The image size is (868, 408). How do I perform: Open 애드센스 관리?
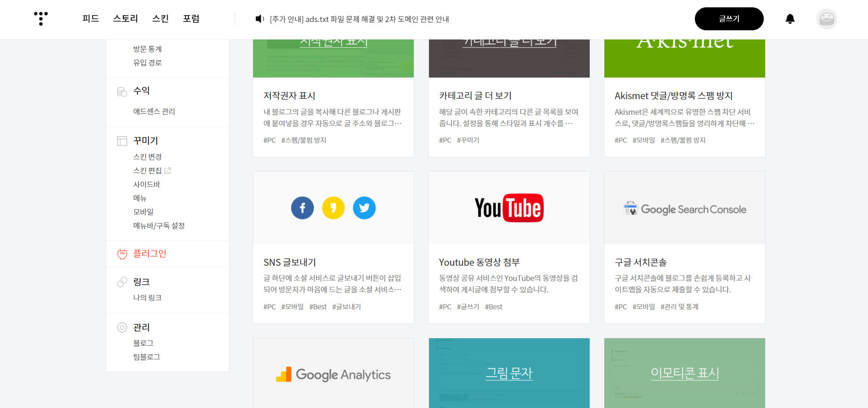(x=154, y=111)
